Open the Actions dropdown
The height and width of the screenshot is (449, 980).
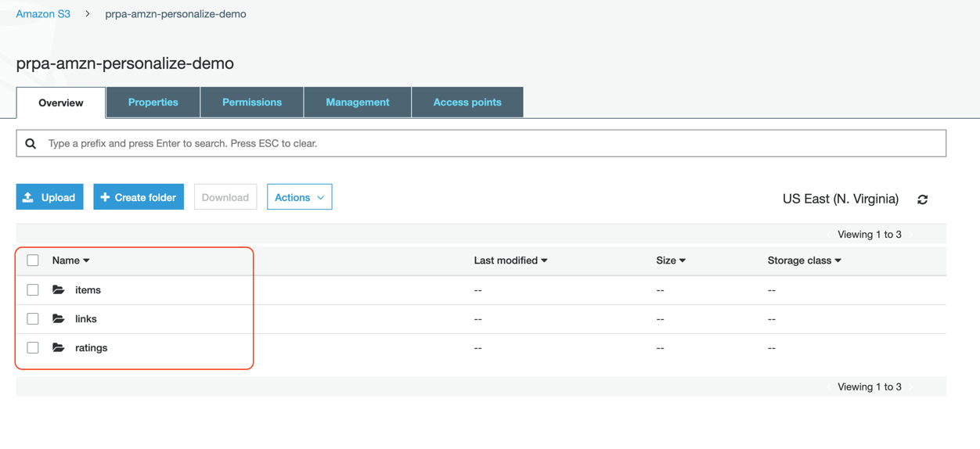pyautogui.click(x=300, y=197)
